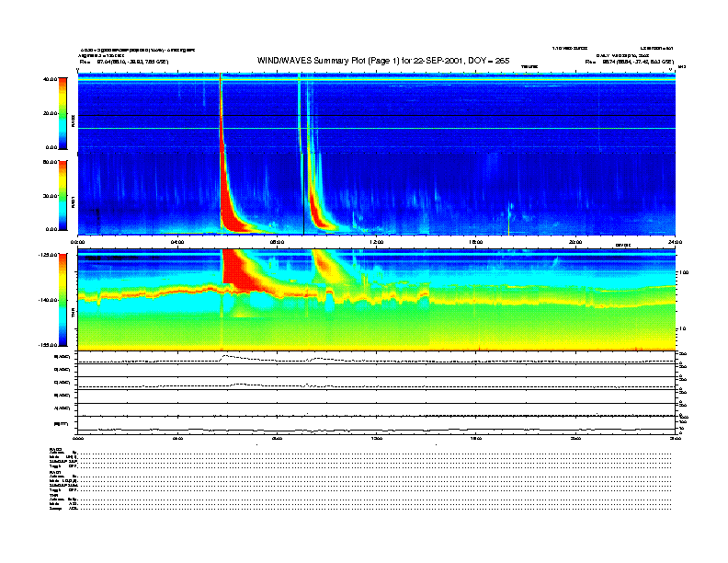This screenshot has width=728, height=563.
Task: Click the RAD1 color scale bar
Action: coord(63,196)
